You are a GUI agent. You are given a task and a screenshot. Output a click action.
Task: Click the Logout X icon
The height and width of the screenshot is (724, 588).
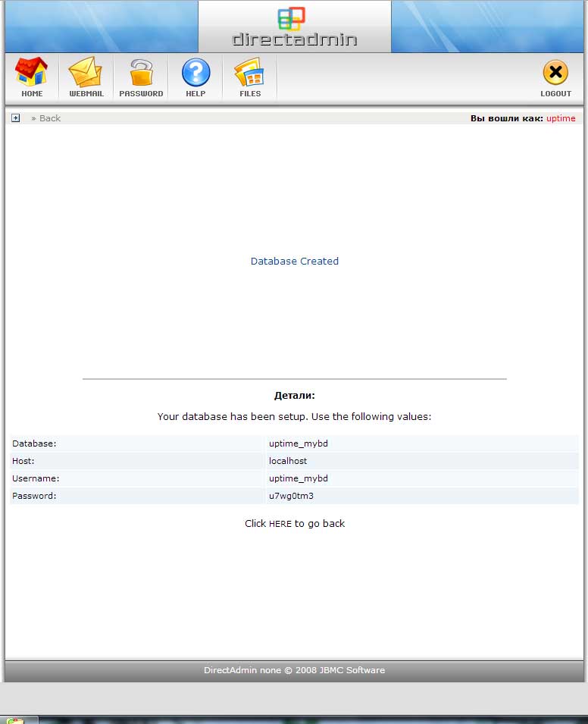coord(555,72)
